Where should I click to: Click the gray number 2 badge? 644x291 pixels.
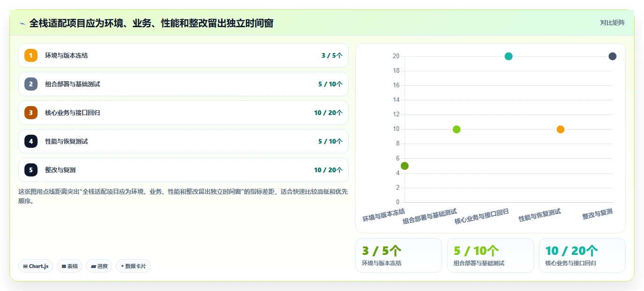point(31,84)
